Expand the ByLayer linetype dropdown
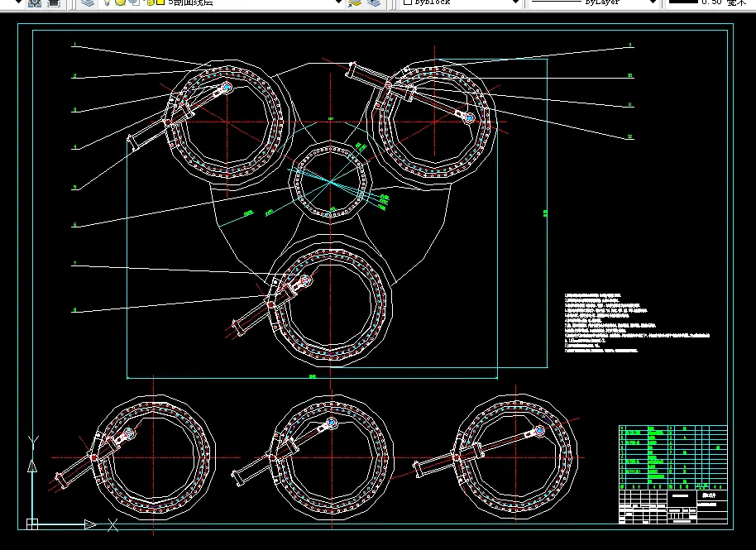The width and height of the screenshot is (756, 550). click(x=653, y=2)
